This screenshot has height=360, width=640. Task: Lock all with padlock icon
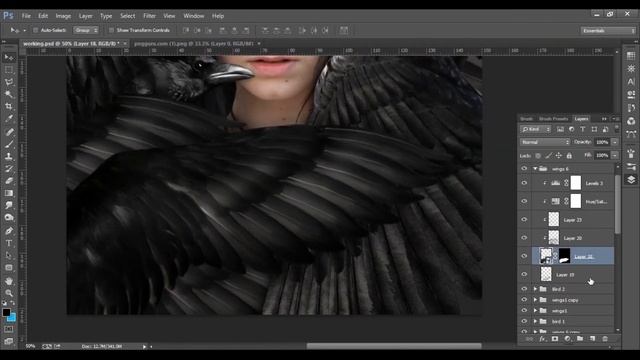569,156
